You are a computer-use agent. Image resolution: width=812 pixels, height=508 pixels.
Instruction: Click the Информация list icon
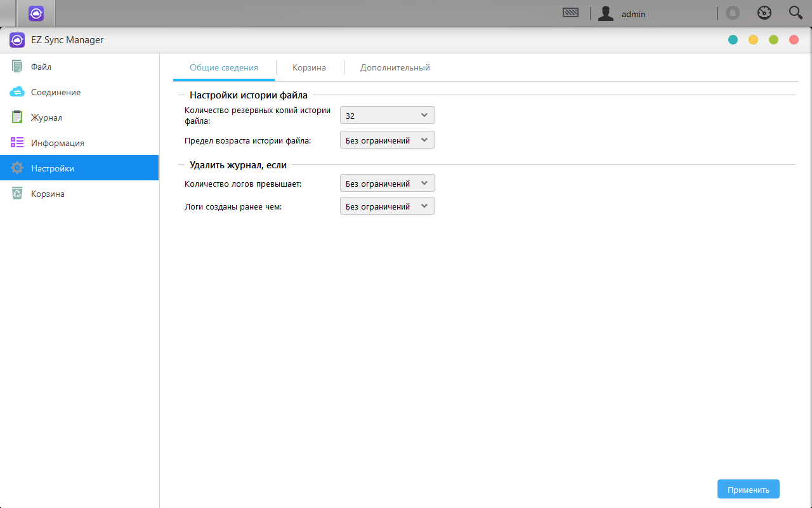point(17,143)
